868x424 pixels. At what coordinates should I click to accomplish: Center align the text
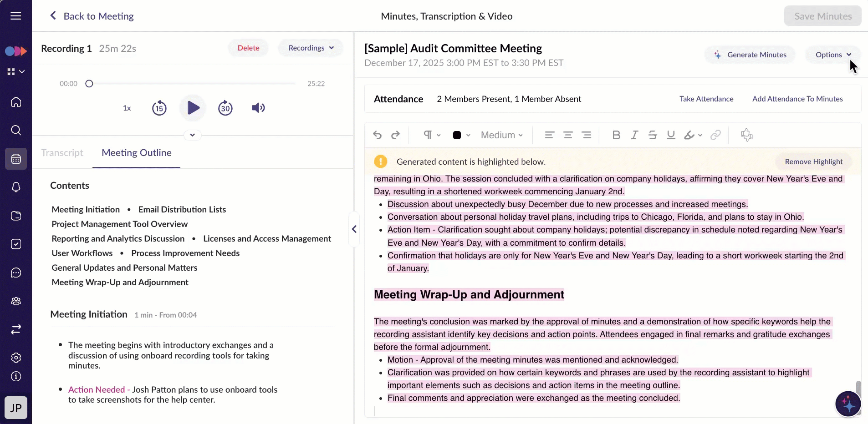568,135
